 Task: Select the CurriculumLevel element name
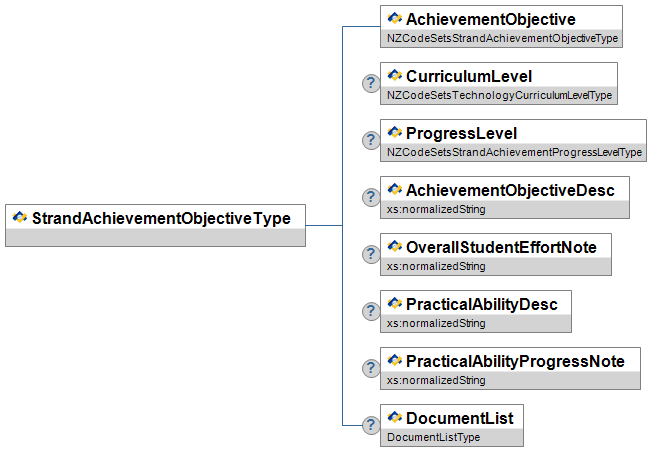coord(468,76)
